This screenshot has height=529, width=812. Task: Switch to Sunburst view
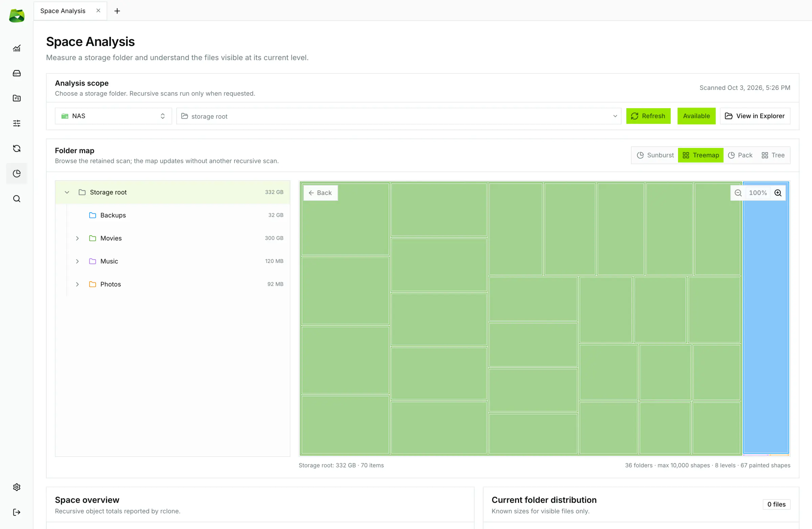point(655,155)
